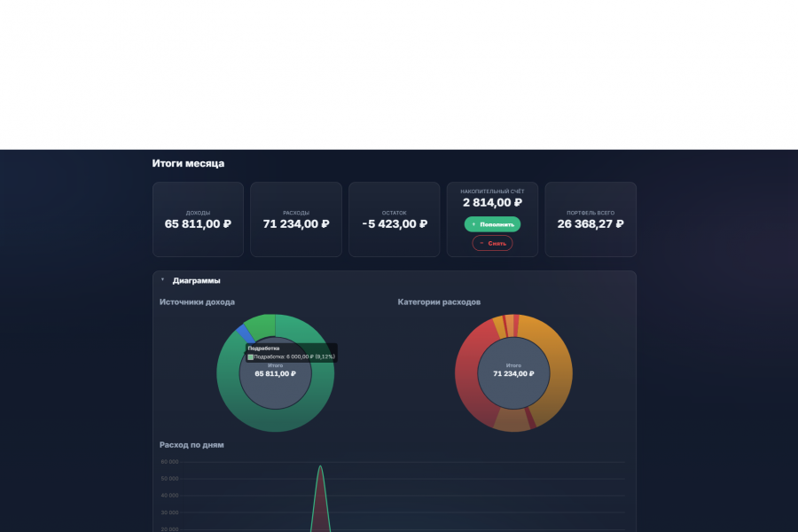
Task: Select the Остаток card showing -5 423,00 ₽
Action: pos(395,219)
